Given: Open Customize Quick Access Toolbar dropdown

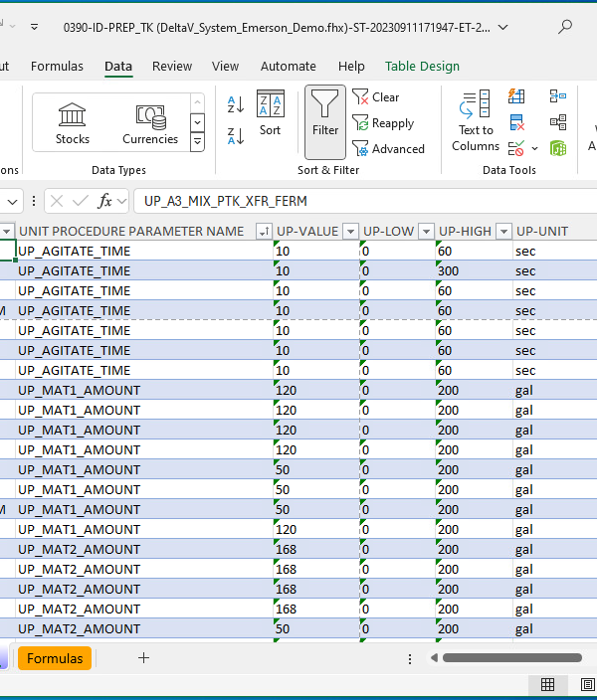Looking at the screenshot, I should [x=34, y=27].
